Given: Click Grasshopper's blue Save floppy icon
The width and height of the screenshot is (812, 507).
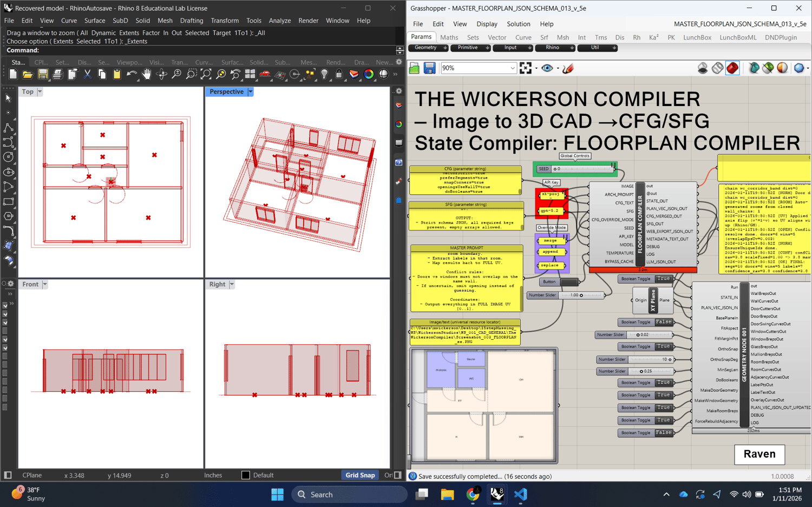Looking at the screenshot, I should pyautogui.click(x=430, y=68).
